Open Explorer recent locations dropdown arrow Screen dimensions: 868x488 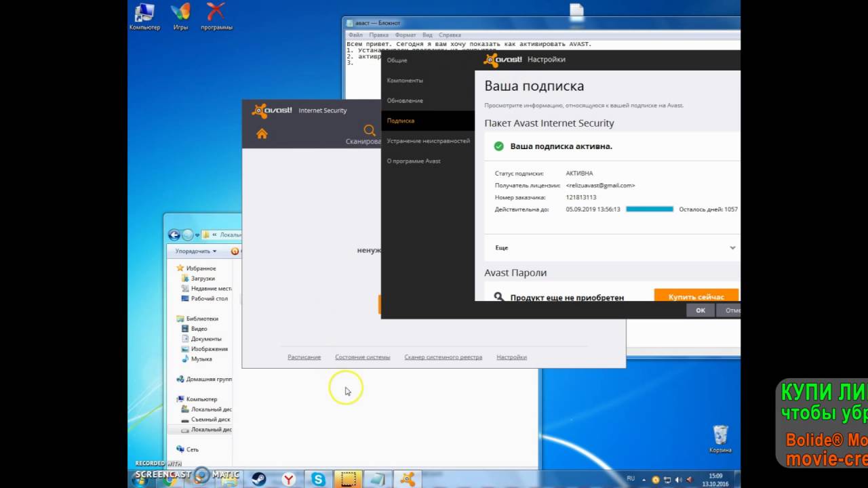click(198, 235)
